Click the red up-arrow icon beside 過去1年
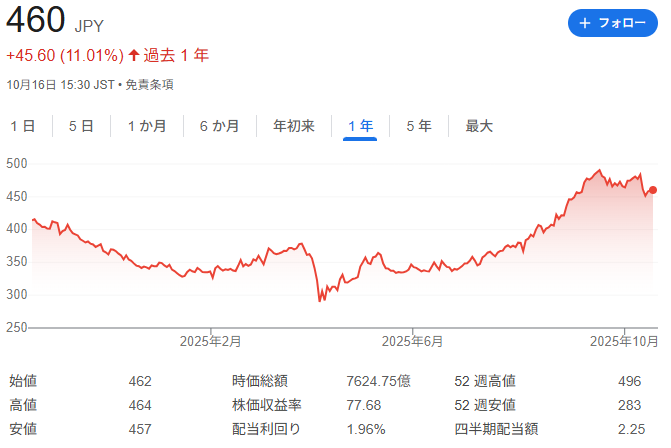 coord(134,55)
